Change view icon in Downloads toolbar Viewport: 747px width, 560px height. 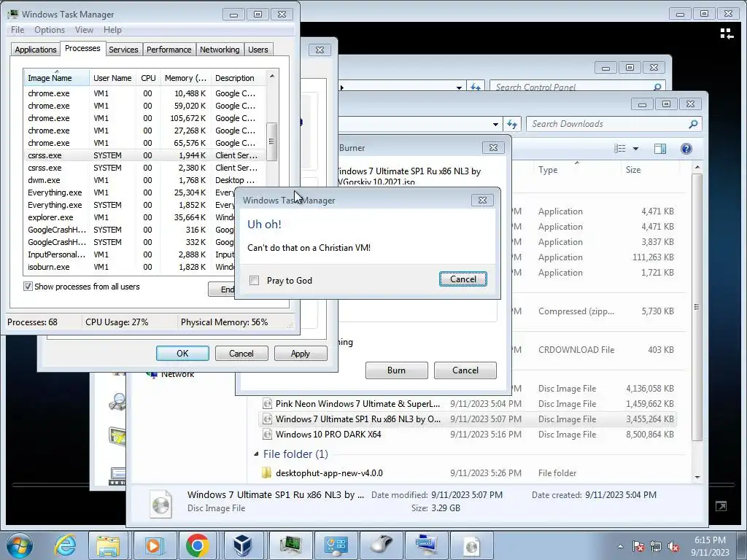[620, 149]
